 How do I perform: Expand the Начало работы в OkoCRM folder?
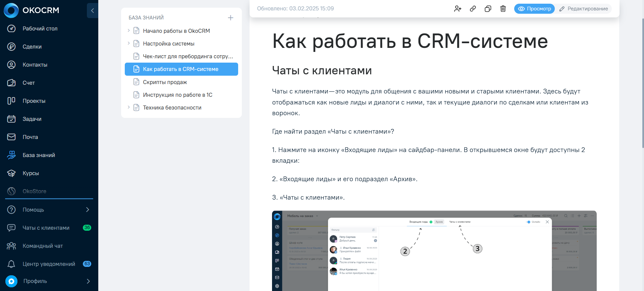click(x=128, y=30)
